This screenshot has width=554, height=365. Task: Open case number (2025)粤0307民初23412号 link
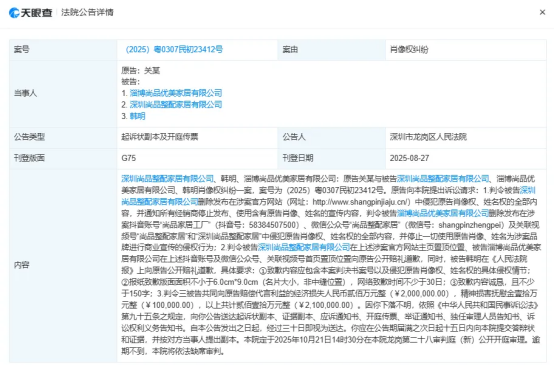174,49
